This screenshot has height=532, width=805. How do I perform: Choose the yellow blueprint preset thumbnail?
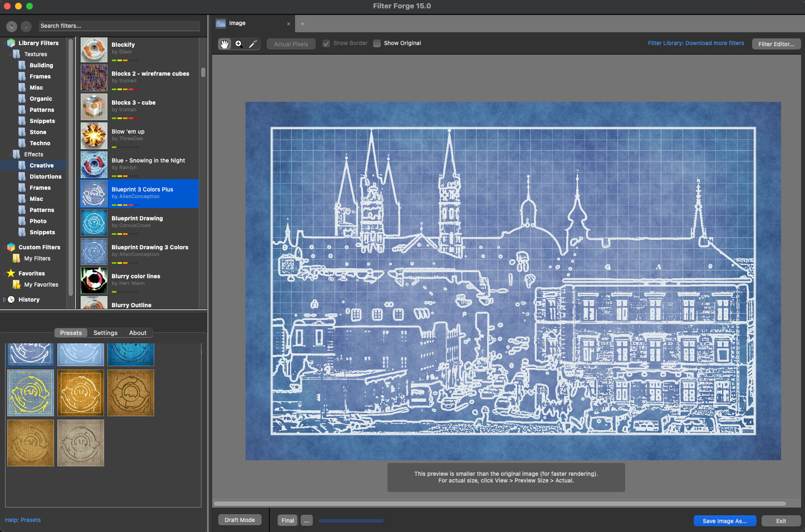[31, 393]
